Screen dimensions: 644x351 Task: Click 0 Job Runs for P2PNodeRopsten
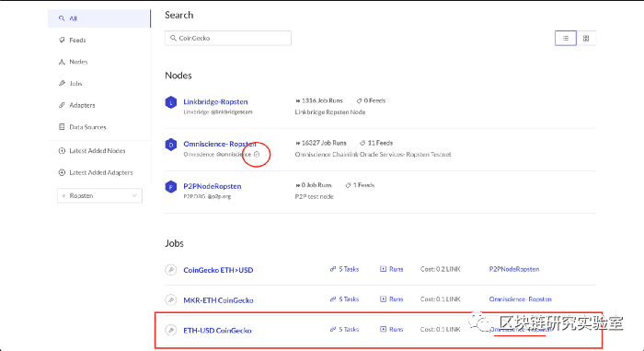pyautogui.click(x=313, y=185)
